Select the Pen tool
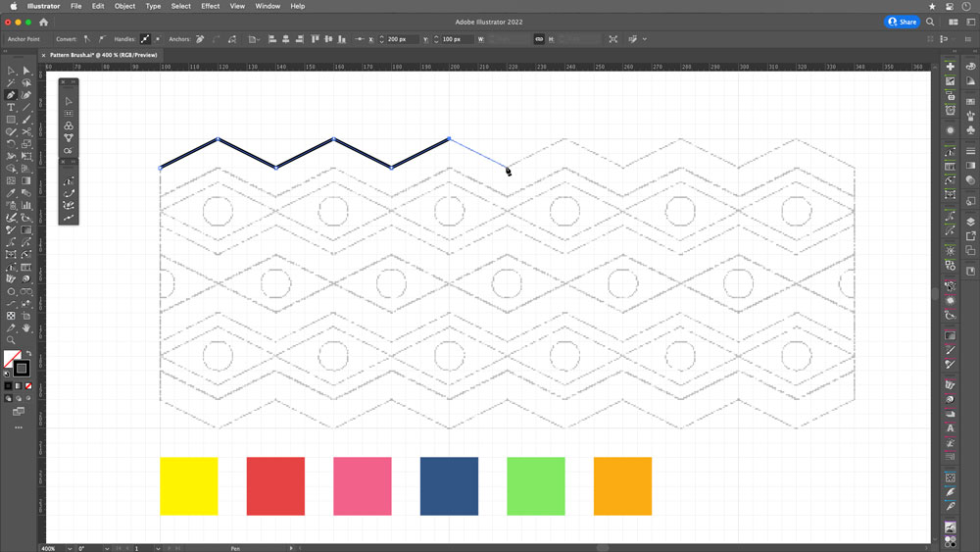 11,95
